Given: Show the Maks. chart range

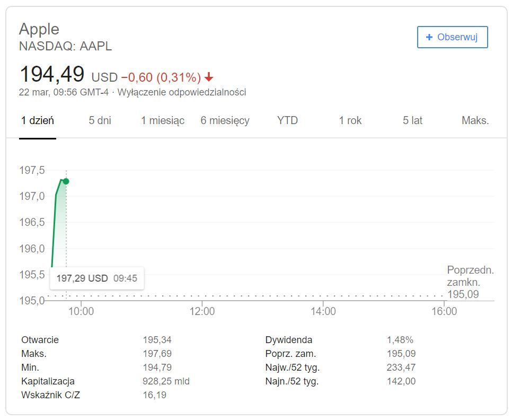Looking at the screenshot, I should coord(475,120).
